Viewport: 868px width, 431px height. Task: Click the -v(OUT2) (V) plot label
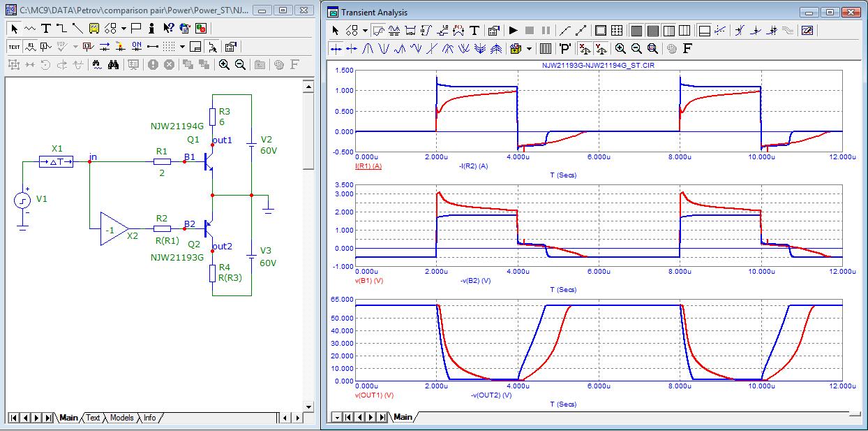491,395
